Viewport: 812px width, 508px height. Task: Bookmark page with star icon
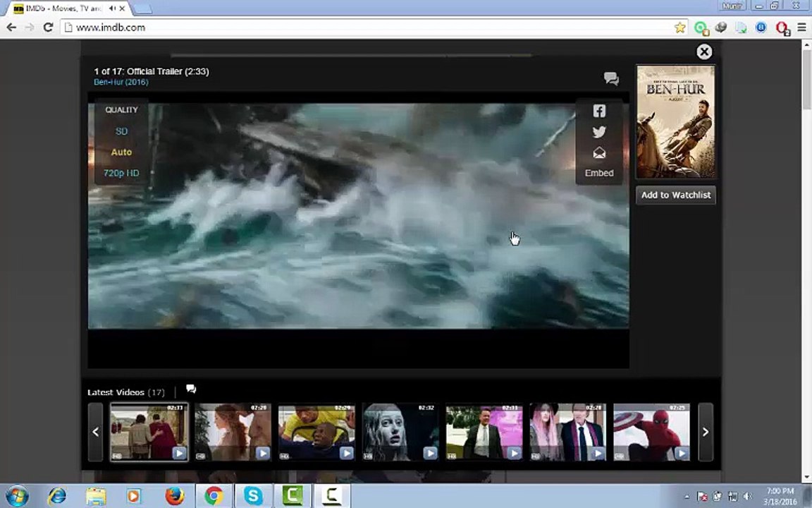(680, 28)
